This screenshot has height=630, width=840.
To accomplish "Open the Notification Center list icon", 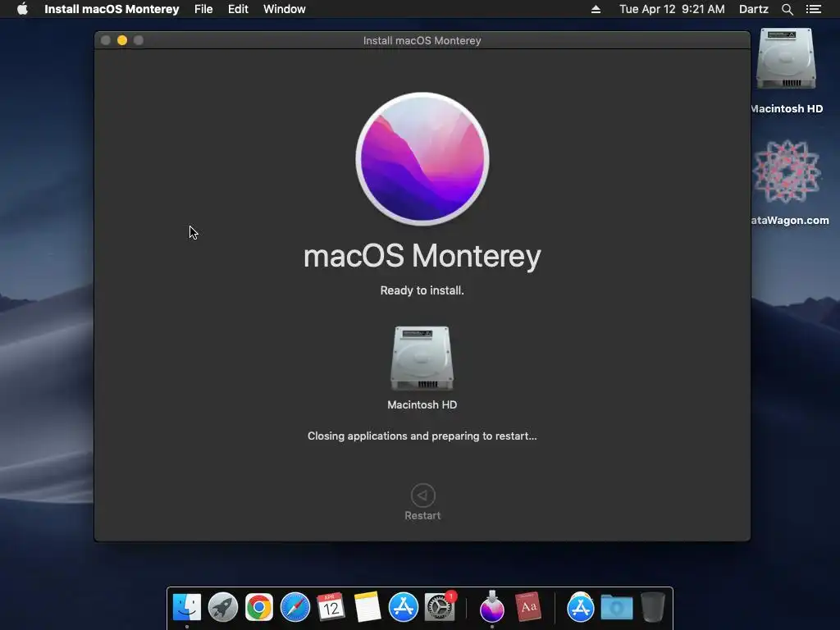I will point(813,9).
